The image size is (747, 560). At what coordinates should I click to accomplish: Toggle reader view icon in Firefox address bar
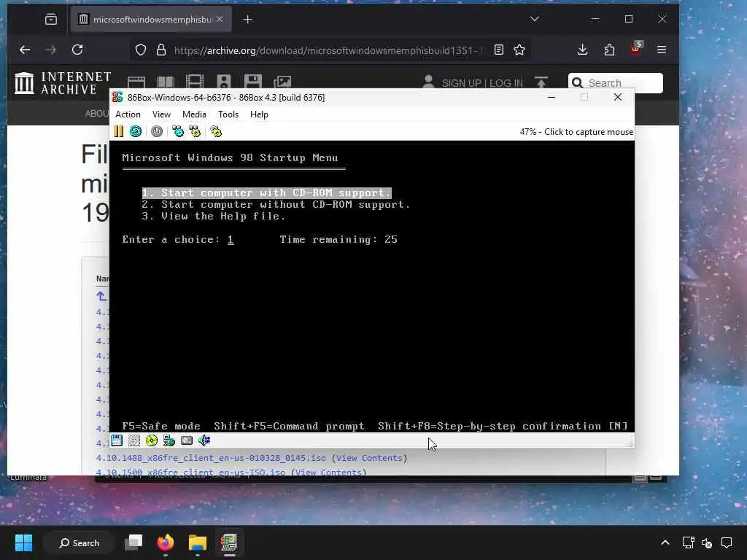499,50
